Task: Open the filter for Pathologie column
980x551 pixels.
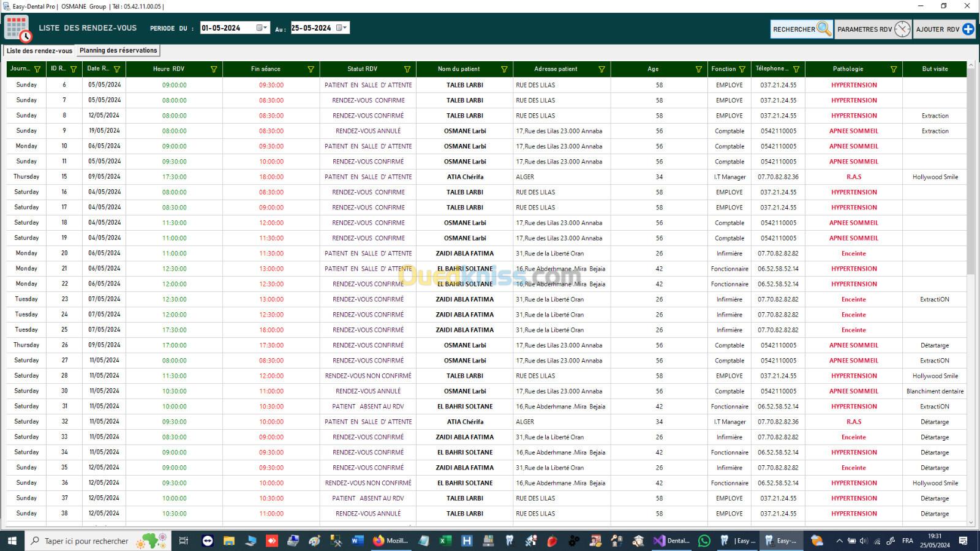Action: (894, 69)
